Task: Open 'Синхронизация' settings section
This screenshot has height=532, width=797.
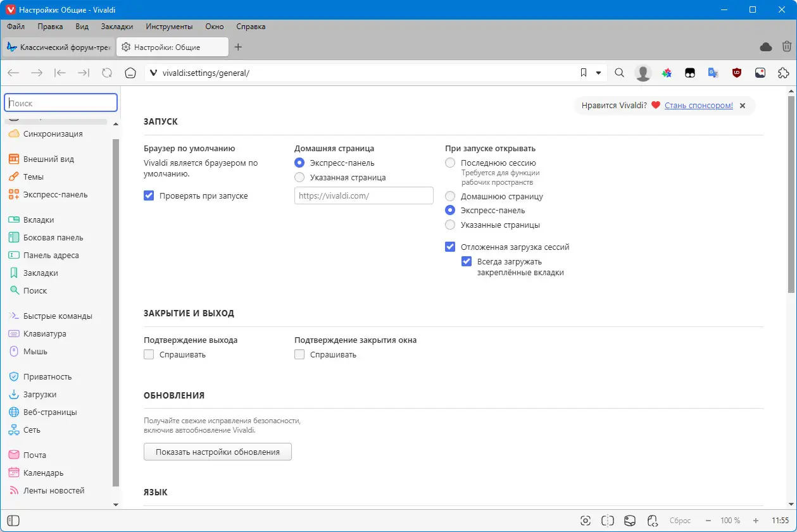Action: pyautogui.click(x=53, y=134)
